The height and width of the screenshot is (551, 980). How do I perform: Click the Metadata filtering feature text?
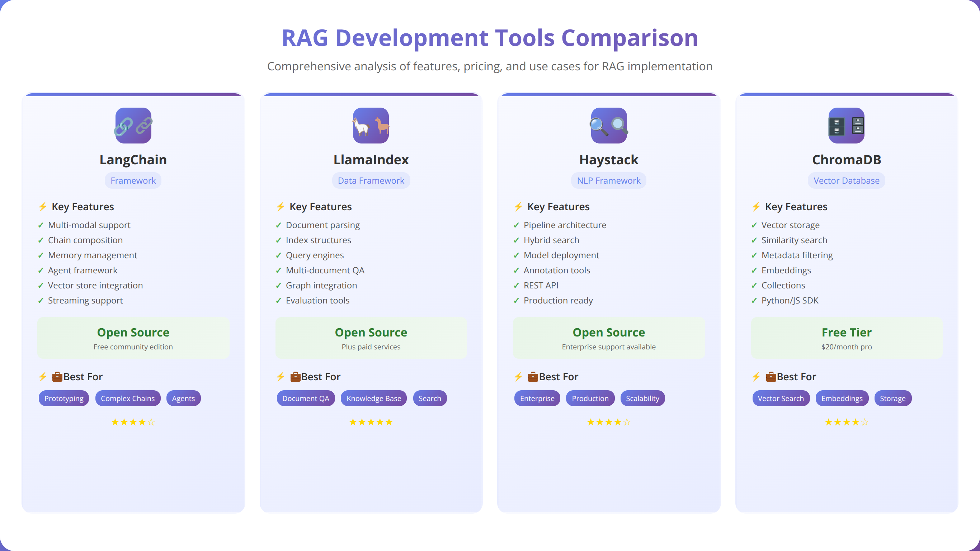[797, 255]
